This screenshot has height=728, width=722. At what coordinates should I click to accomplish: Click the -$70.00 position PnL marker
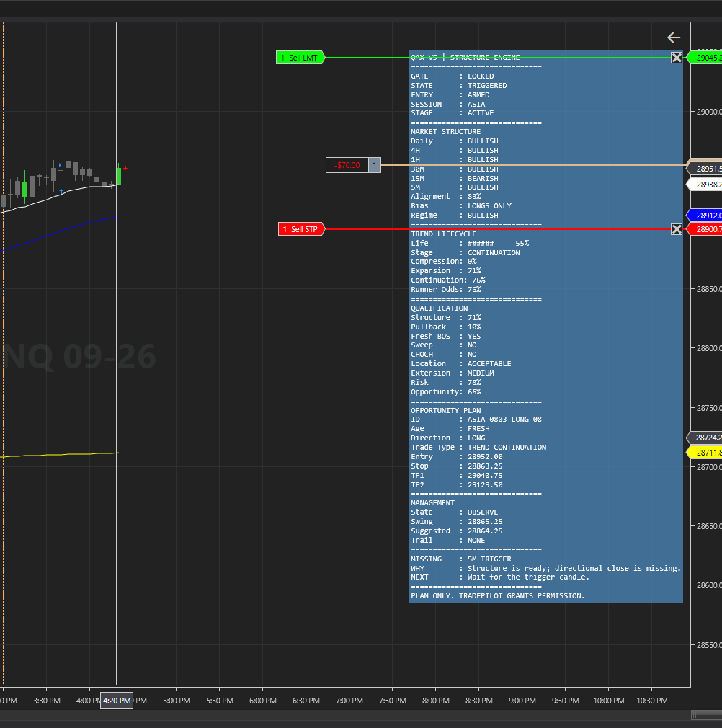[x=347, y=165]
